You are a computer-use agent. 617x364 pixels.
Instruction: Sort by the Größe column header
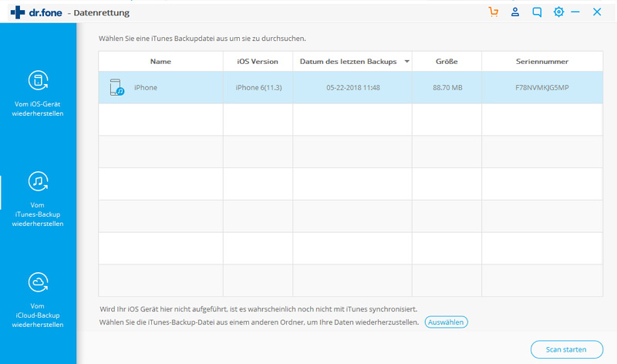click(447, 62)
